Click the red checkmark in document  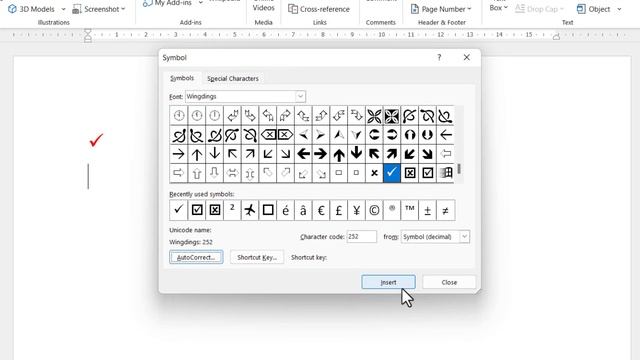tap(96, 140)
